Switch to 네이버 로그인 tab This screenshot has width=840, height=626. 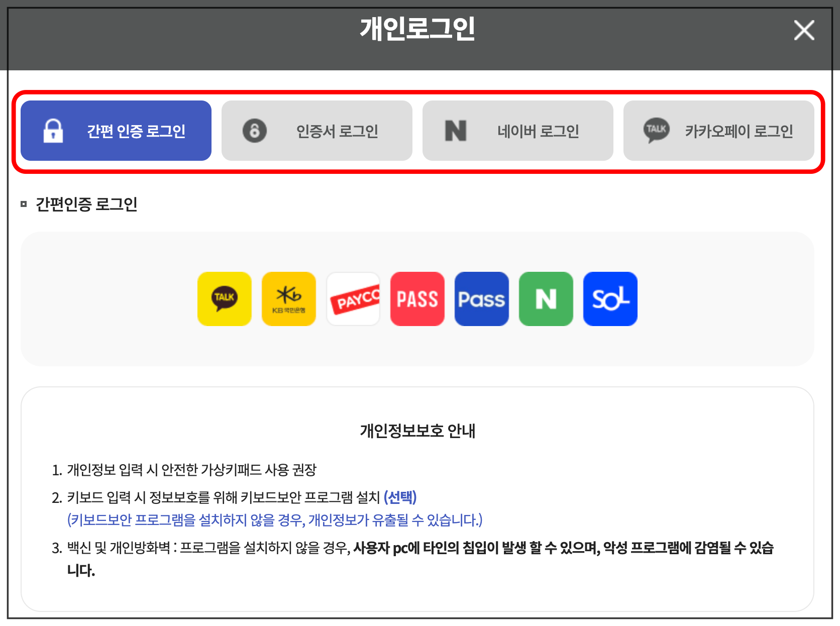pos(518,131)
